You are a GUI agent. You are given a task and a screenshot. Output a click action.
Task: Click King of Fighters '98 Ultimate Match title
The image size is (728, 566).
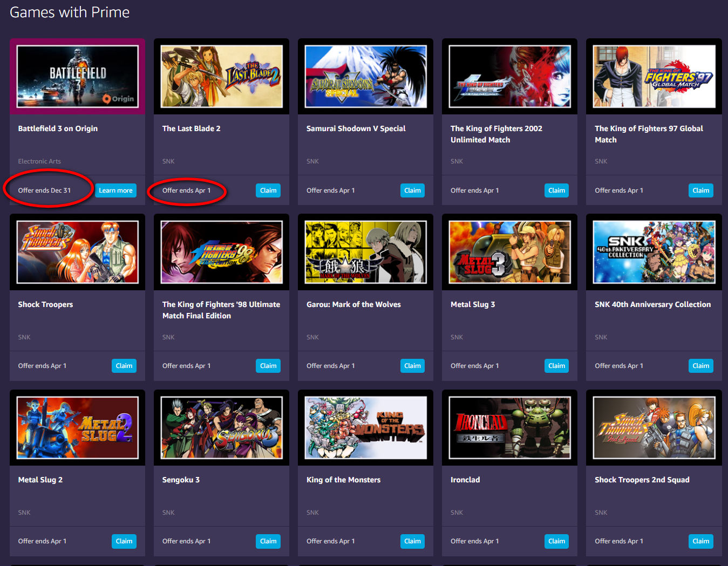pyautogui.click(x=221, y=310)
